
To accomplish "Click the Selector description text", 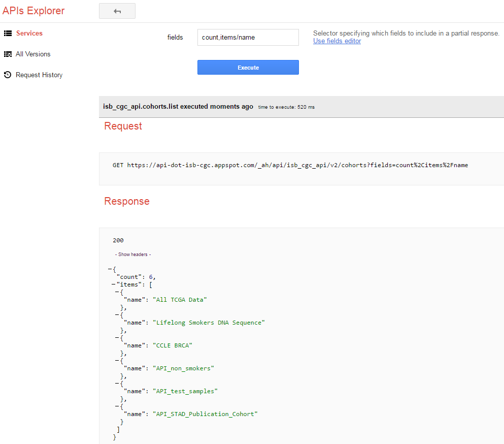I will pyautogui.click(x=406, y=33).
